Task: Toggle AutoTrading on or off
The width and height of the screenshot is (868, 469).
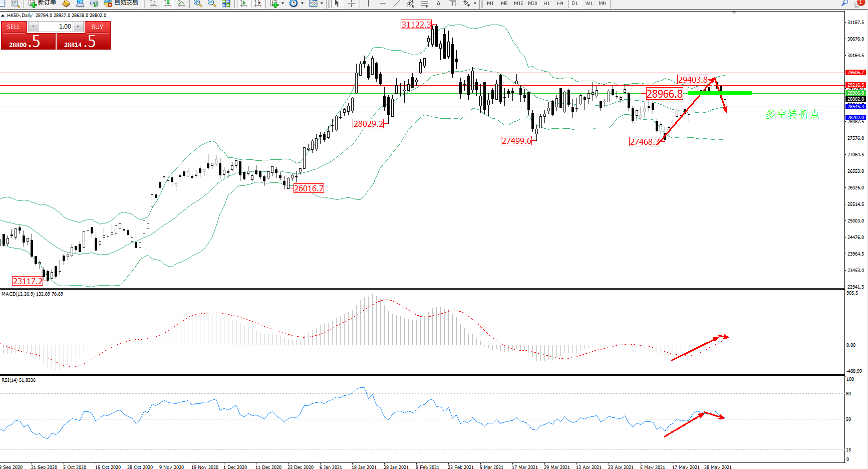Action: [121, 3]
